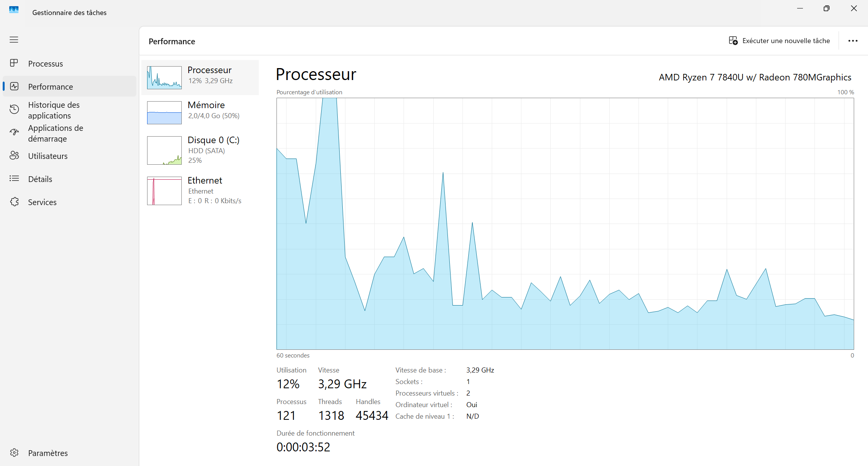Click the Historique des applications clock icon
Screen dimensions: 868x466
[14, 109]
